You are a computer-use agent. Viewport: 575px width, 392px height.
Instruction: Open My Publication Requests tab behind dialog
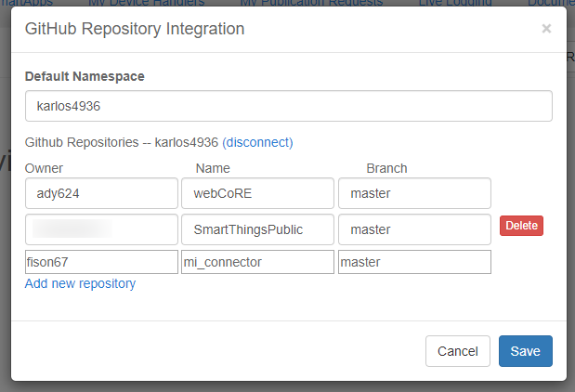(x=312, y=3)
